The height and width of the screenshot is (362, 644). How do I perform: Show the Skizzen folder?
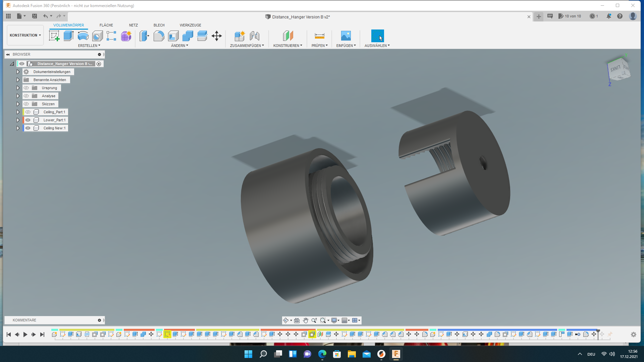[26, 104]
